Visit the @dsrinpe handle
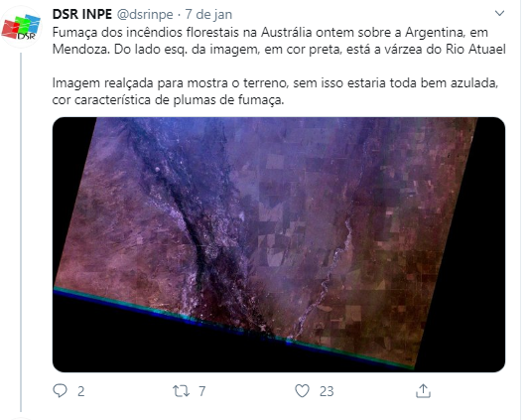The height and width of the screenshot is (420, 528). click(145, 15)
